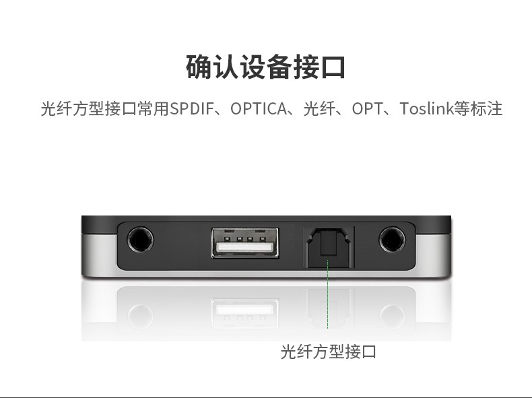The height and width of the screenshot is (398, 532).
Task: Click the reflected USB port below device
Action: (245, 313)
